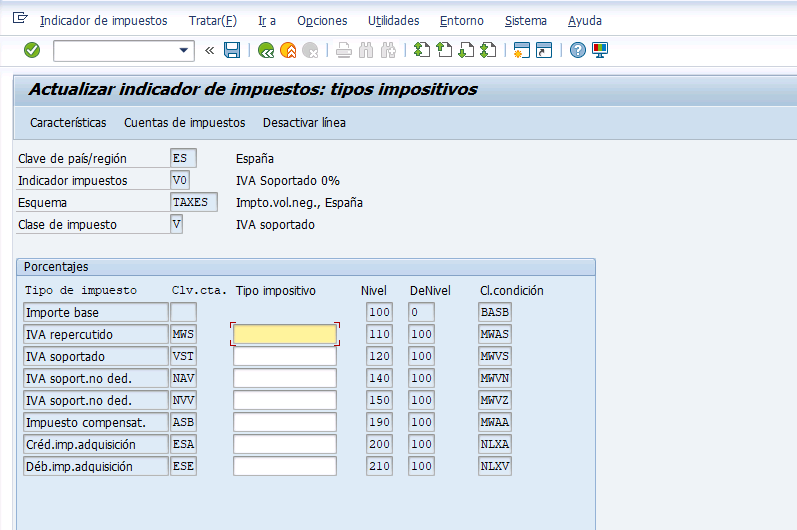Image resolution: width=797 pixels, height=530 pixels.
Task: Click the VST account key cell
Action: 183,356
